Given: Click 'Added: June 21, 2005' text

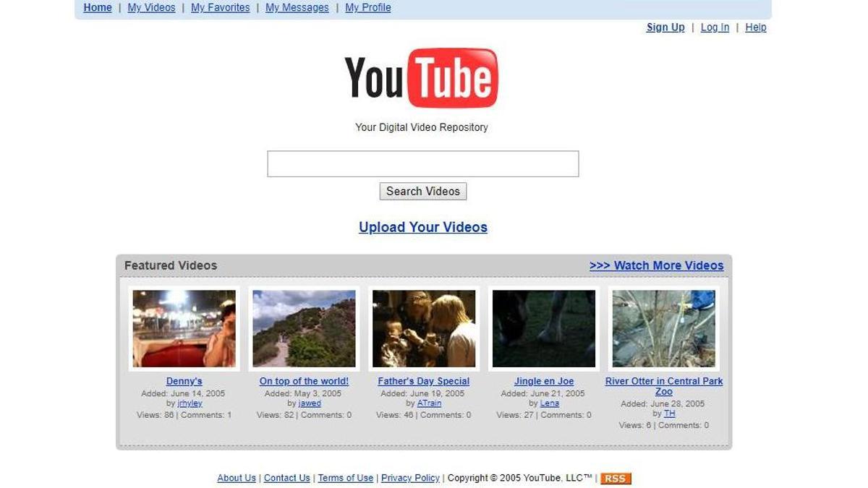Looking at the screenshot, I should (543, 393).
